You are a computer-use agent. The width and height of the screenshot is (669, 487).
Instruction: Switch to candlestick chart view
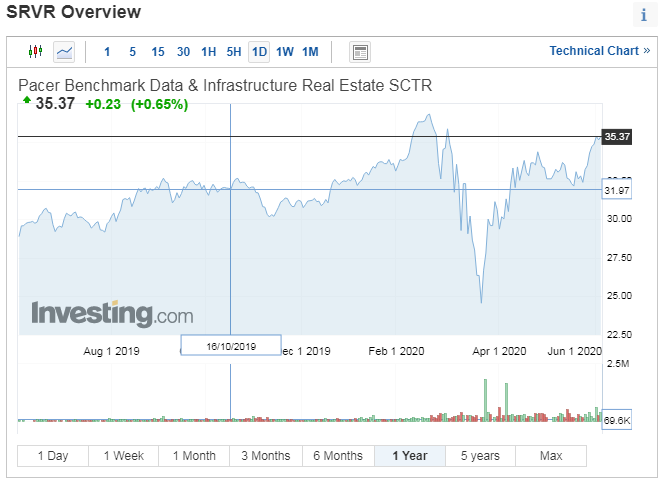pyautogui.click(x=35, y=52)
